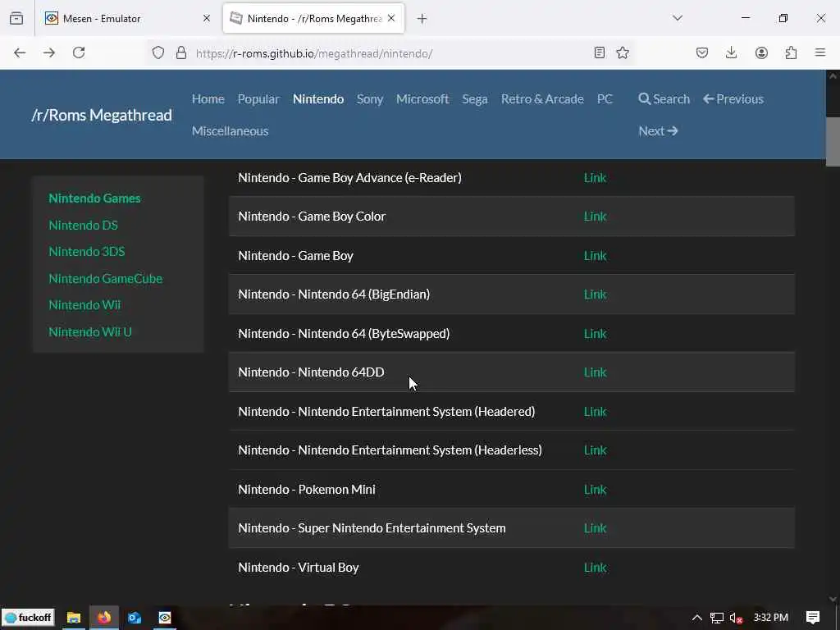Reload the page with the refresh icon
The width and height of the screenshot is (840, 630).
pyautogui.click(x=79, y=52)
